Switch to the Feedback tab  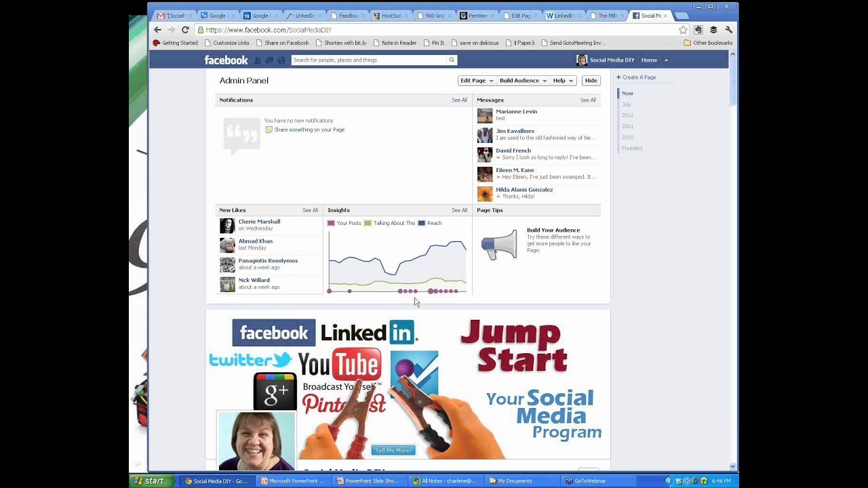(x=350, y=16)
